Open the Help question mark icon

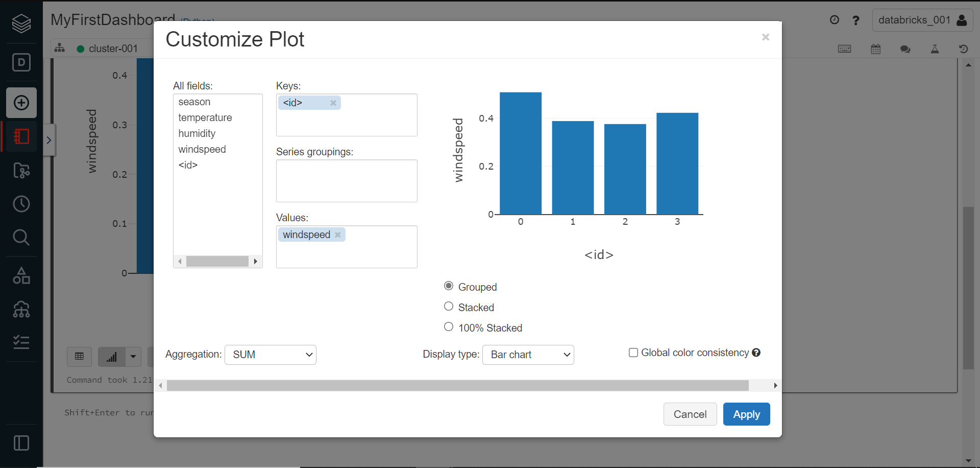pyautogui.click(x=856, y=20)
